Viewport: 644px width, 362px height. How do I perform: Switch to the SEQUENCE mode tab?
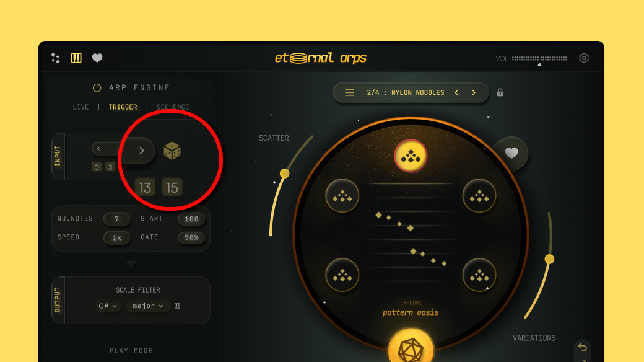coord(173,107)
